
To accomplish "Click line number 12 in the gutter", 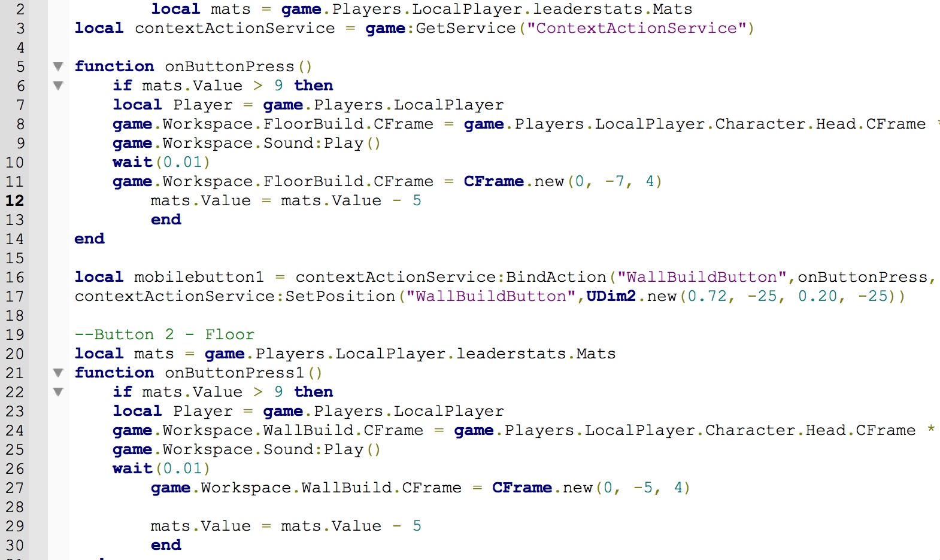I will tap(15, 200).
